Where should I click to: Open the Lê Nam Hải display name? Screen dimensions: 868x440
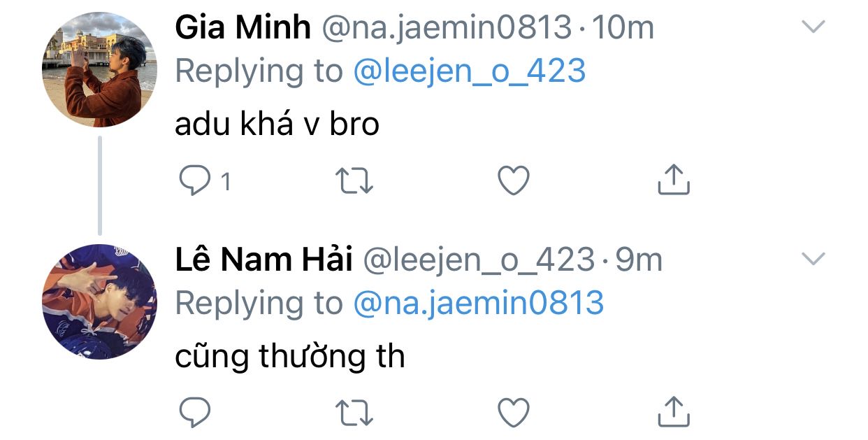point(262,260)
